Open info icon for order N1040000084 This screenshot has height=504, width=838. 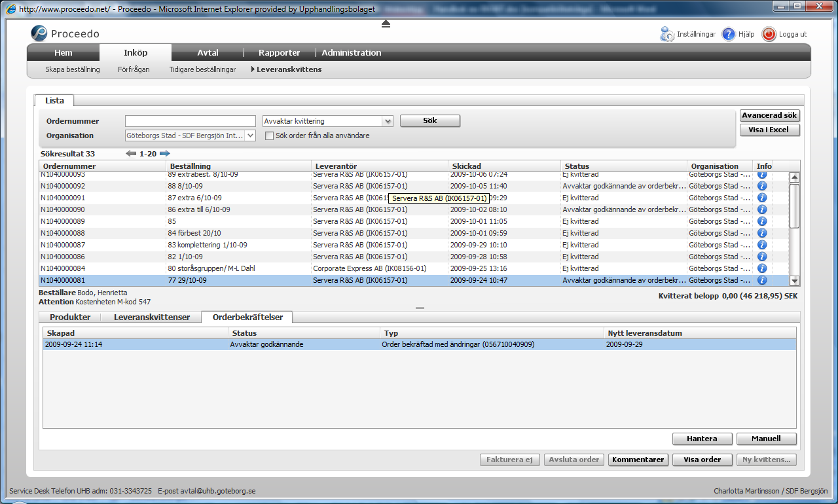tap(762, 268)
